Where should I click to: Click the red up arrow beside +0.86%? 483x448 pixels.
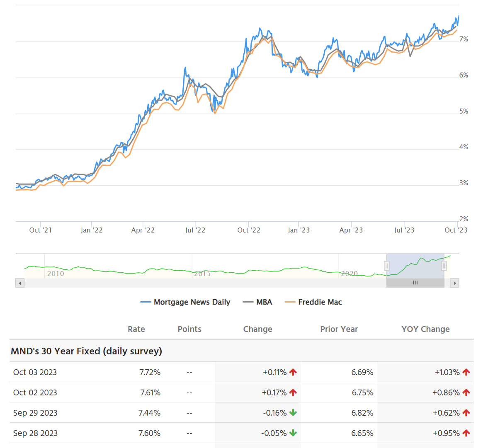point(466,392)
